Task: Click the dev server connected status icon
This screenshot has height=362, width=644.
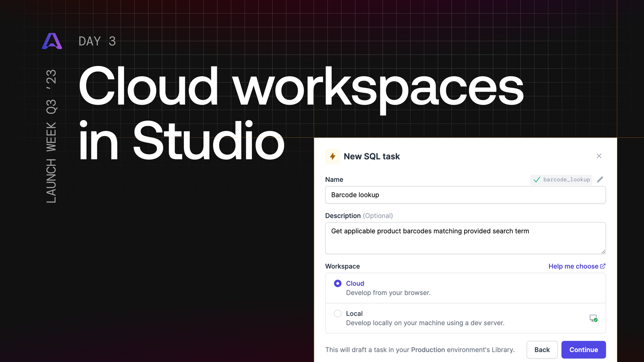Action: [593, 318]
